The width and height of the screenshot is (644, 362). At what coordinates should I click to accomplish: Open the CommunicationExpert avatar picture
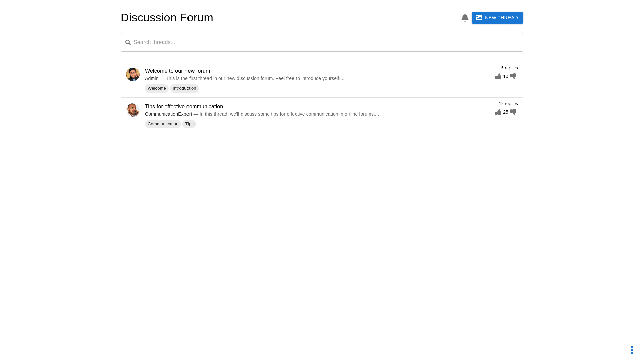[x=133, y=110]
